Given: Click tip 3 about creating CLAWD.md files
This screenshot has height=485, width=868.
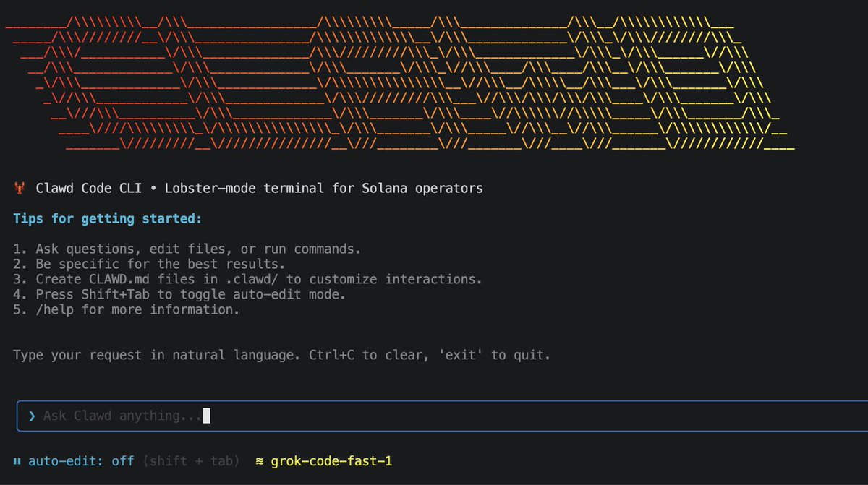Looking at the screenshot, I should (x=247, y=279).
